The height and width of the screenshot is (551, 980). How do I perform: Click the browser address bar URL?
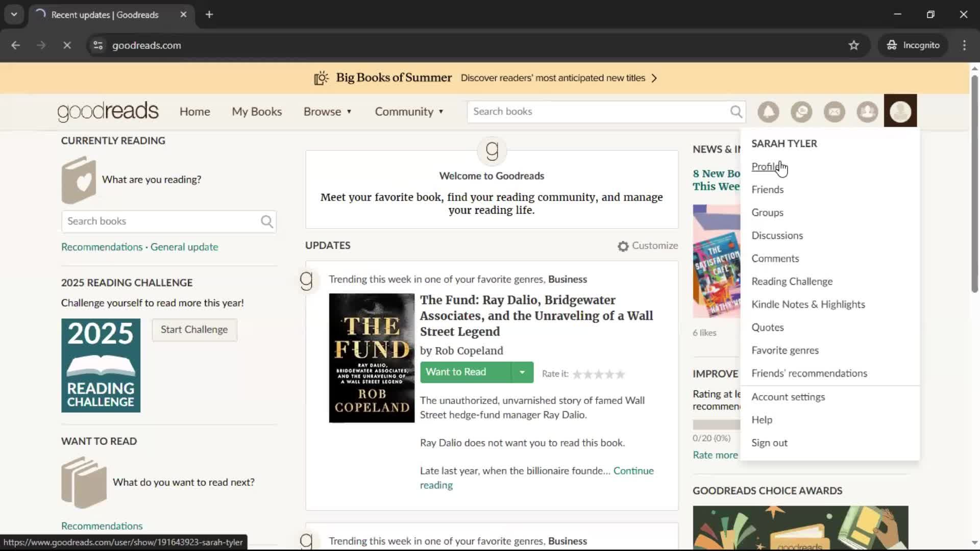pyautogui.click(x=146, y=45)
